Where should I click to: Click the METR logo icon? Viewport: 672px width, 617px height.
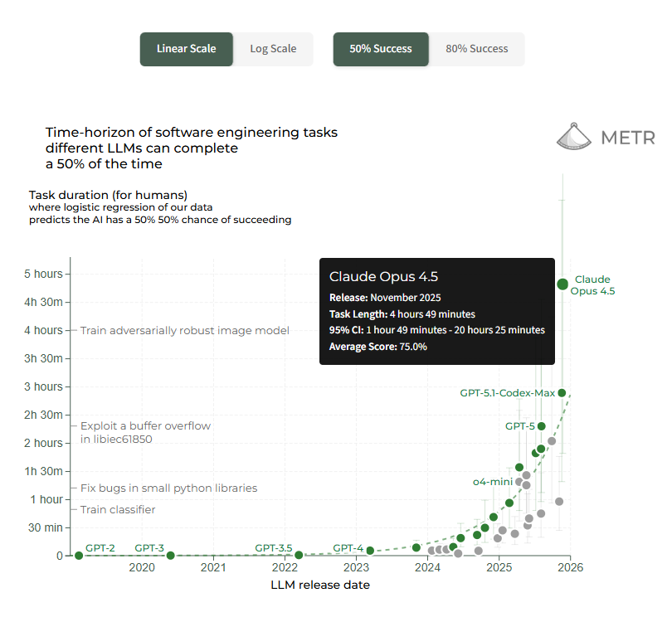572,136
